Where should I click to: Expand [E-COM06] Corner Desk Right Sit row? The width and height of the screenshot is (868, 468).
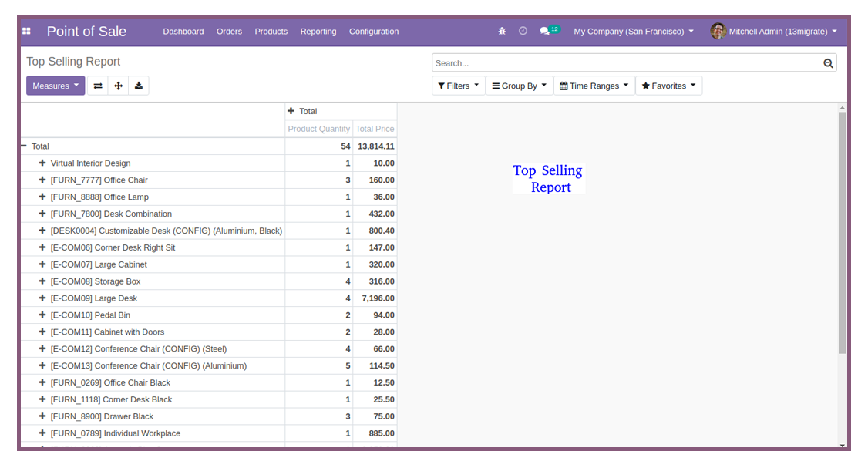click(42, 247)
